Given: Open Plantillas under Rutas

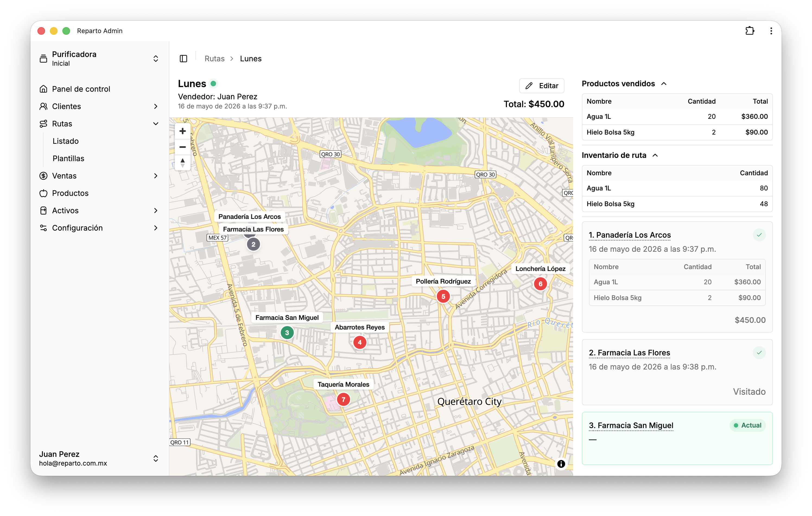Looking at the screenshot, I should 68,158.
